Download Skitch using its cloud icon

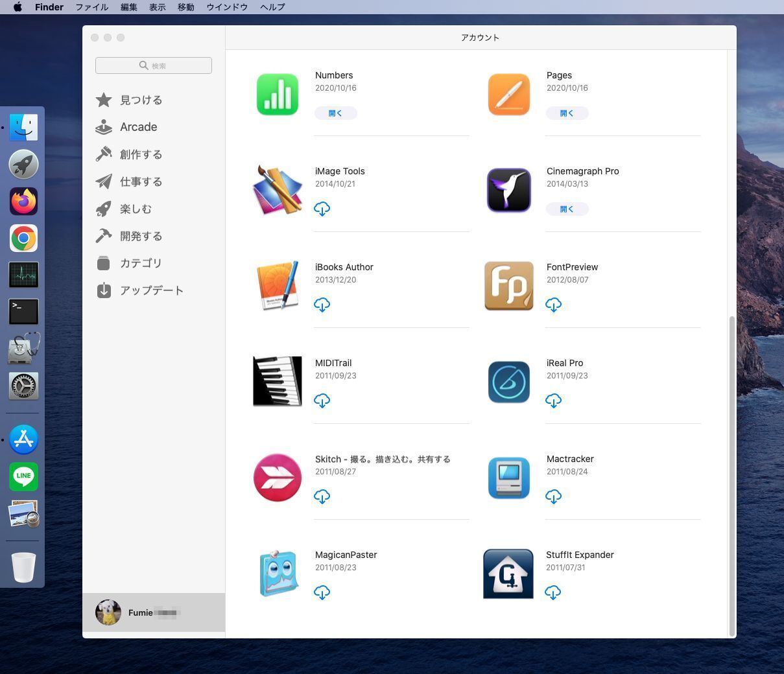tap(322, 496)
